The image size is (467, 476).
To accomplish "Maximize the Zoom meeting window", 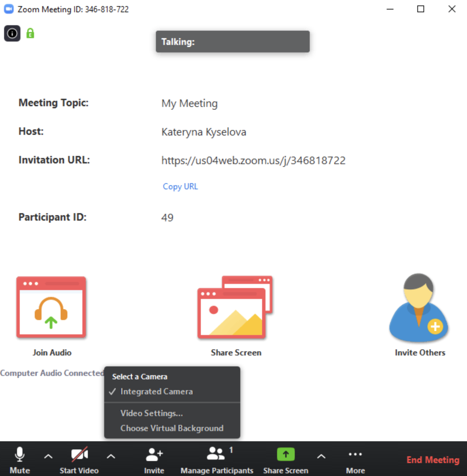I will pos(421,9).
